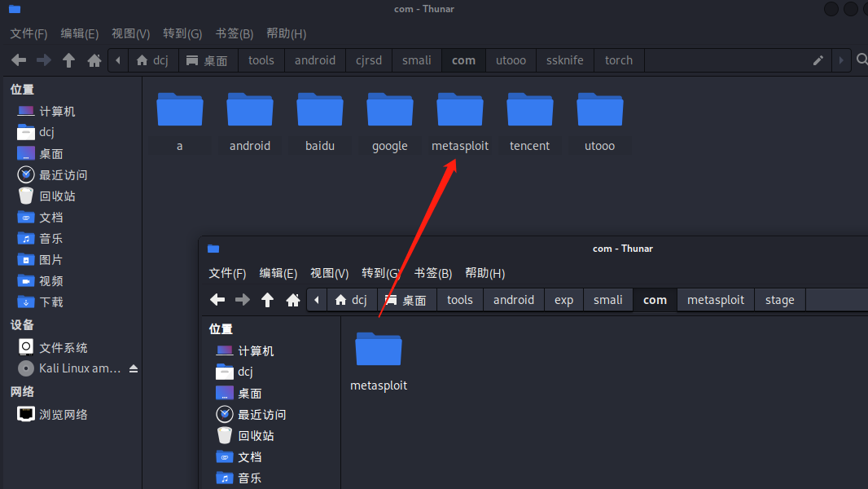Go to parent folder in lower window
868x489 pixels.
click(x=267, y=300)
